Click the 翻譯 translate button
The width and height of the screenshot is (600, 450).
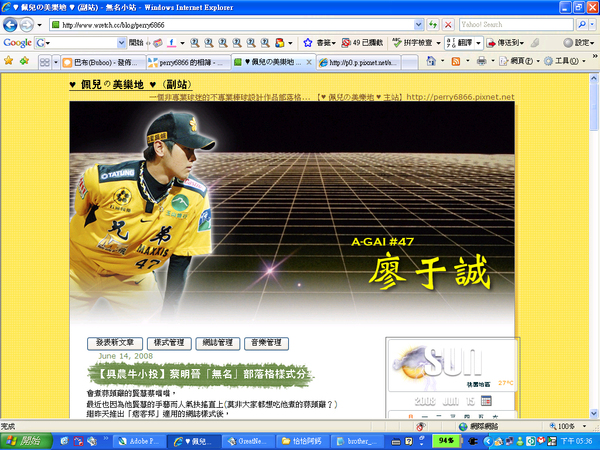(x=460, y=42)
